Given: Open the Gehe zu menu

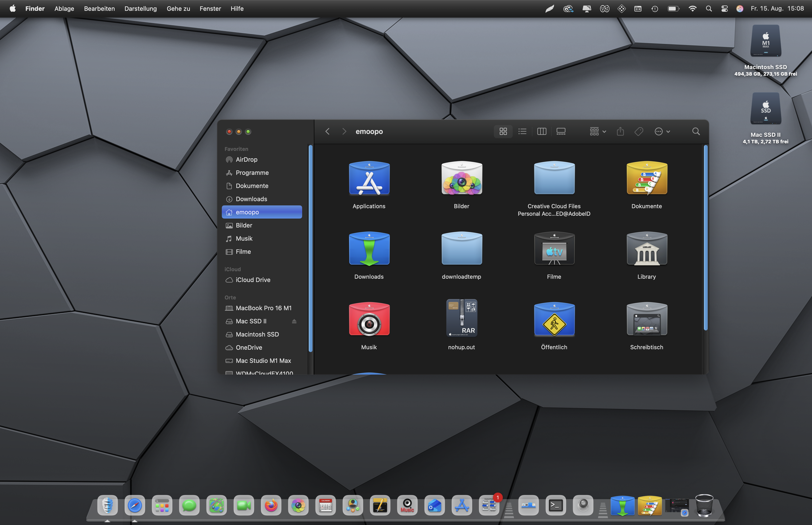Looking at the screenshot, I should [x=178, y=8].
